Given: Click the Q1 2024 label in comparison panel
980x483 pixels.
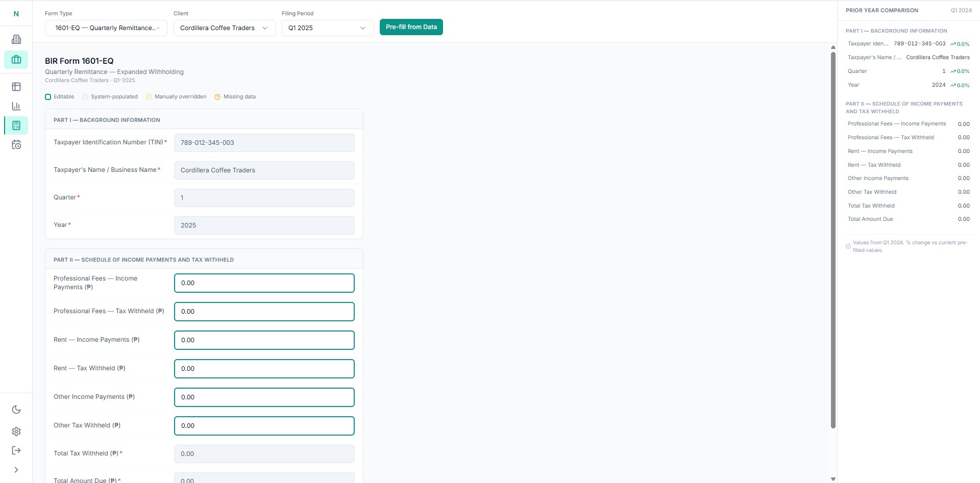Looking at the screenshot, I should [961, 11].
